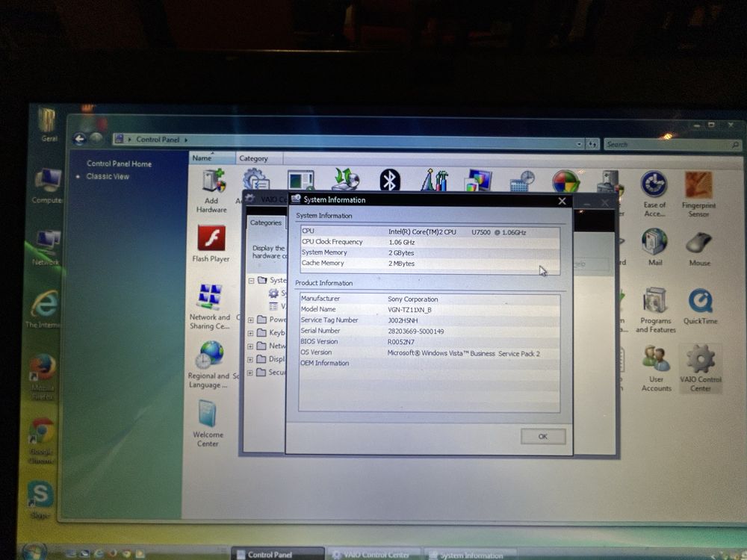Click OK in System Information dialog

point(542,436)
